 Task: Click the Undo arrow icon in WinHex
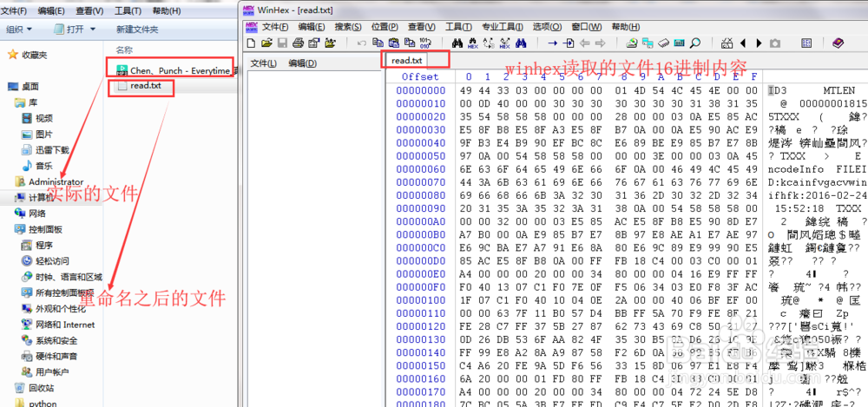pyautogui.click(x=361, y=43)
